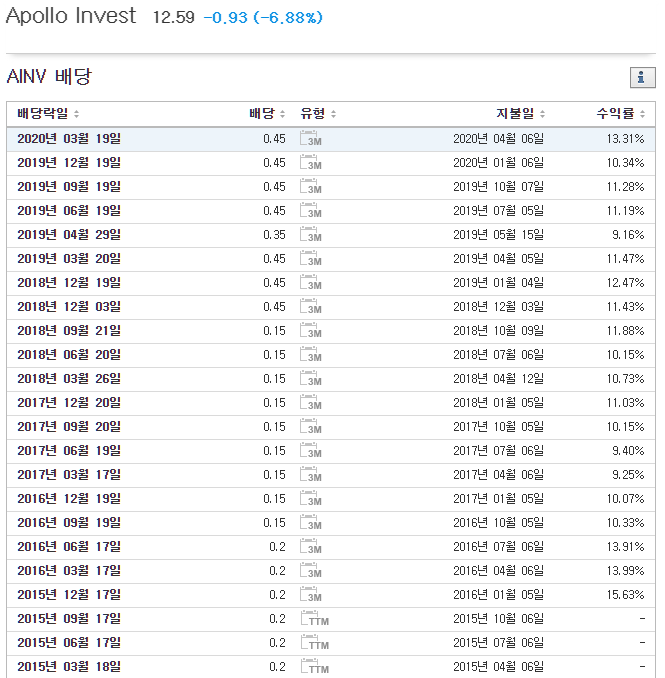The height and width of the screenshot is (678, 665).
Task: Click dividend amount 0.35
Action: pos(275,235)
